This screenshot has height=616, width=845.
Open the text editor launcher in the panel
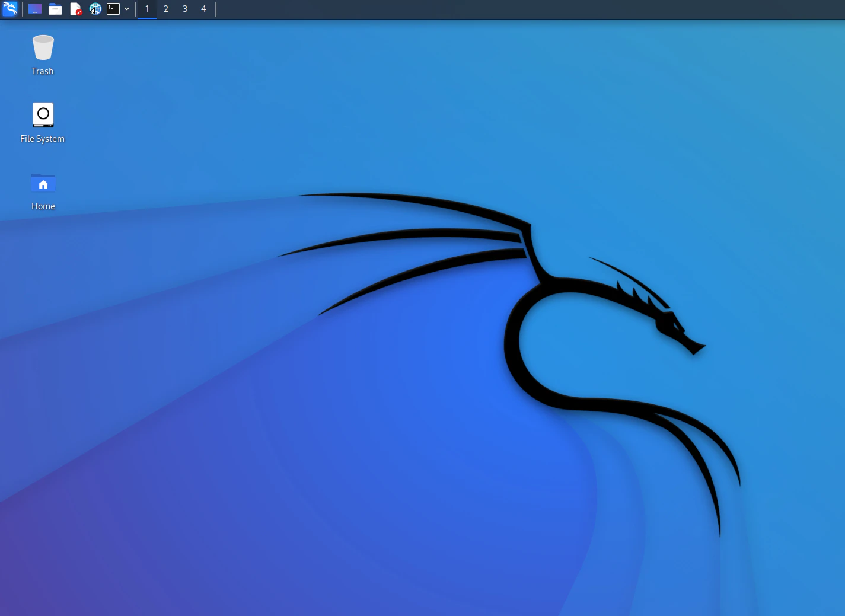pyautogui.click(x=75, y=9)
